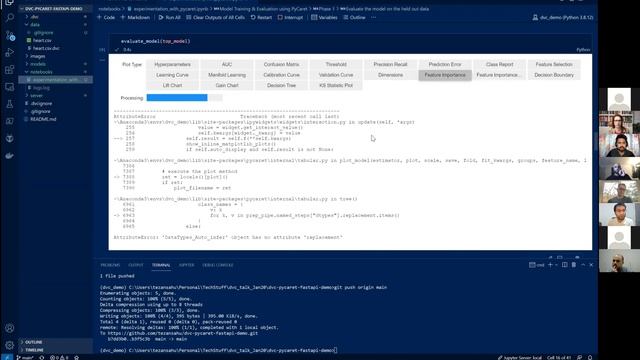This screenshot has width=640, height=360.
Task: Click Jupyter Server local in status bar
Action: pos(519,358)
